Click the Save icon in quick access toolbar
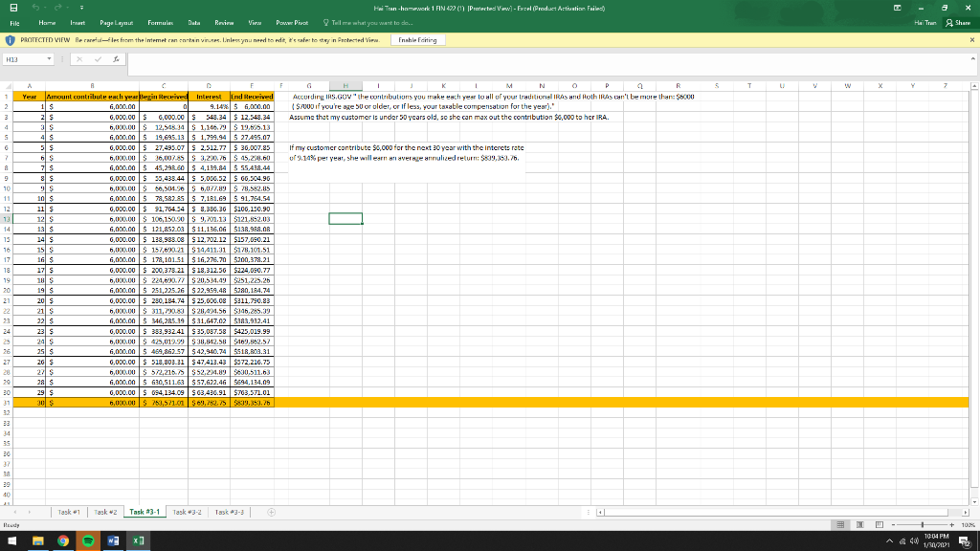Viewport: 980px width, 551px height. pos(13,8)
